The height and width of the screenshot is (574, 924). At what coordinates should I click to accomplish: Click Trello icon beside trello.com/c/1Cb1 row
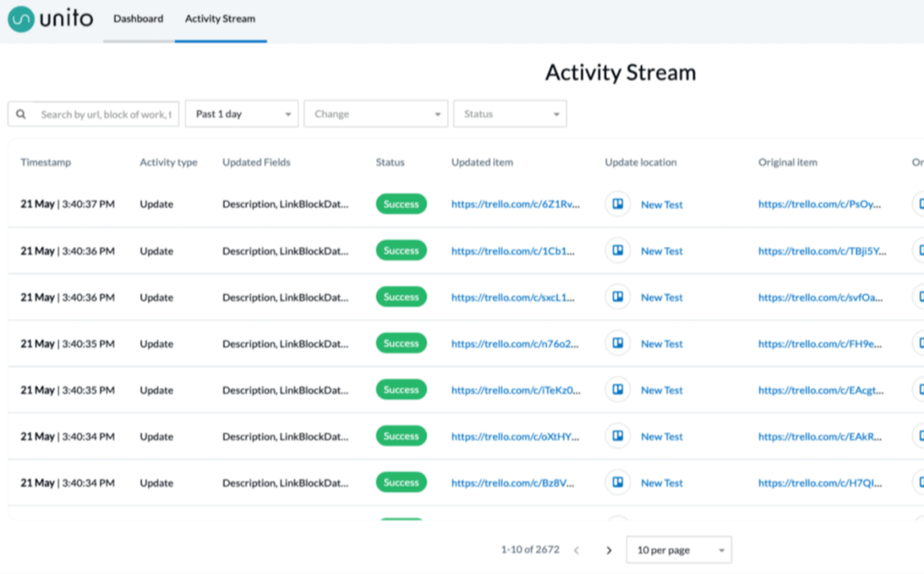[618, 251]
